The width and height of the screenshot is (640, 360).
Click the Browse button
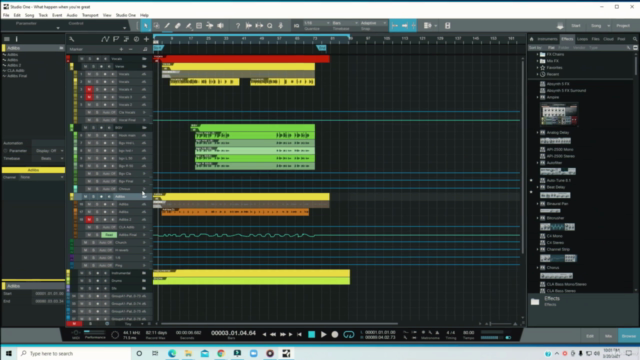629,336
